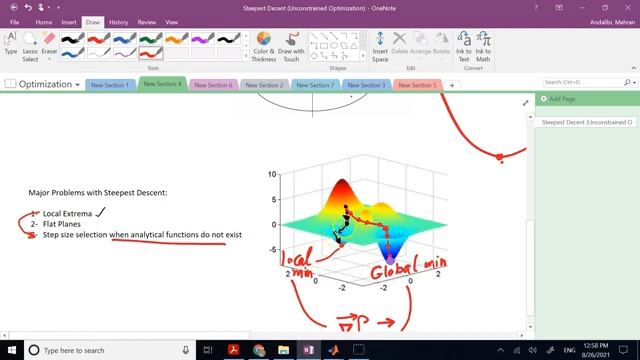Open the New Section 7 tab
The height and width of the screenshot is (360, 640).
(x=316, y=85)
